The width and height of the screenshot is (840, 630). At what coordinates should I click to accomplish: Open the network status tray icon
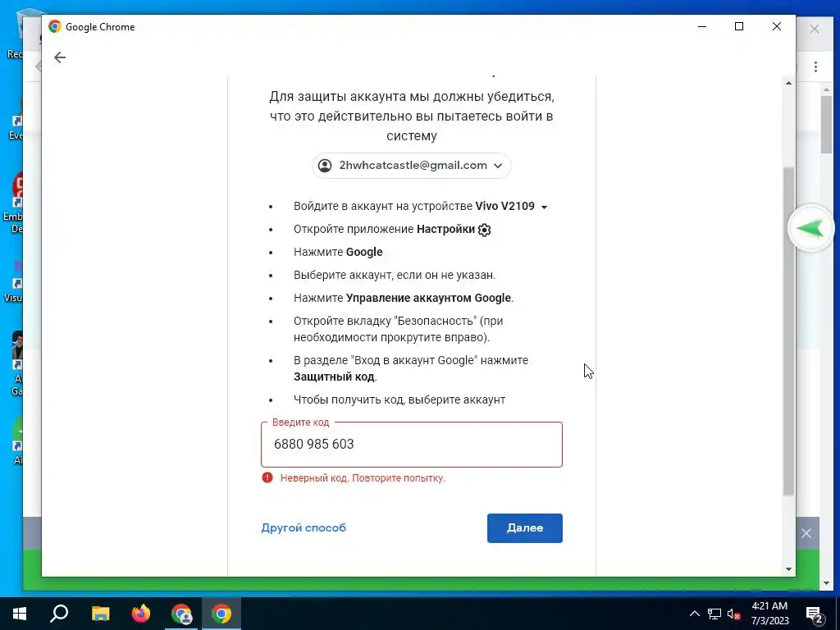pos(714,614)
